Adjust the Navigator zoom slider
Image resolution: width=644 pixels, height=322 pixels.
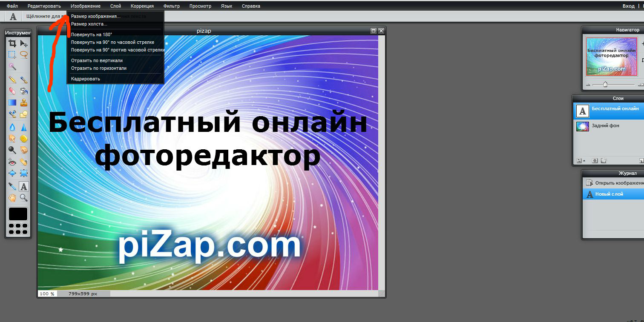coord(605,84)
